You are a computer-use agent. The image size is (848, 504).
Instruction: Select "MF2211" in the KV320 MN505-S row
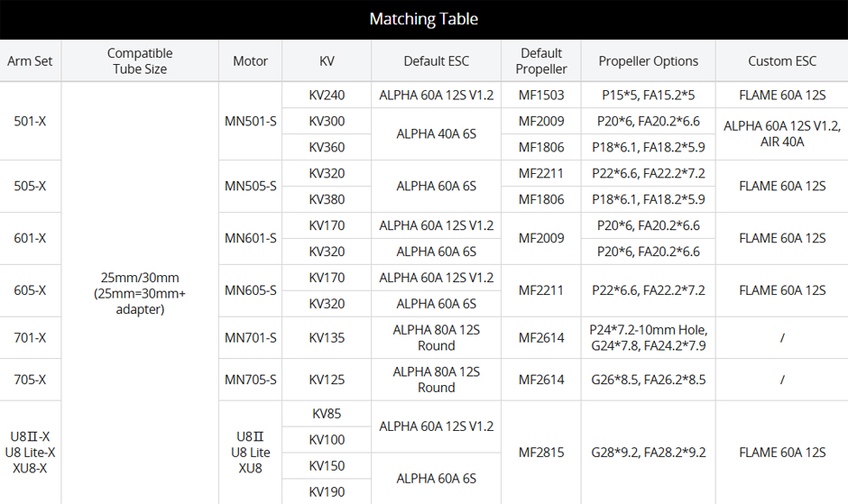(x=540, y=174)
